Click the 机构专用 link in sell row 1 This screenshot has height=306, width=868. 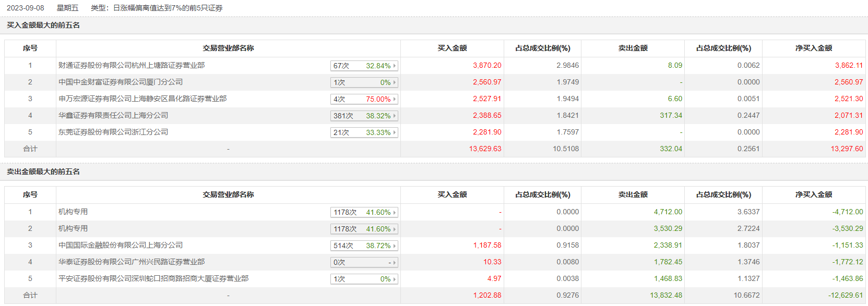(x=73, y=212)
